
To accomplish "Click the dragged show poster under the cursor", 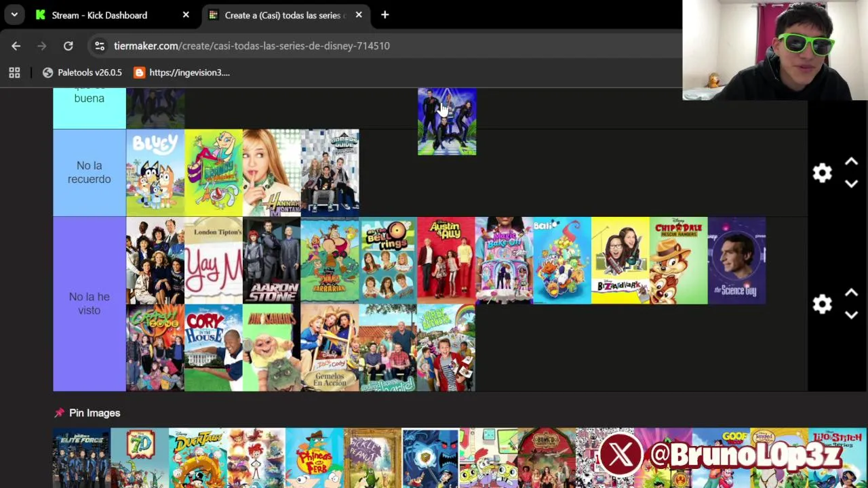I will 447,121.
